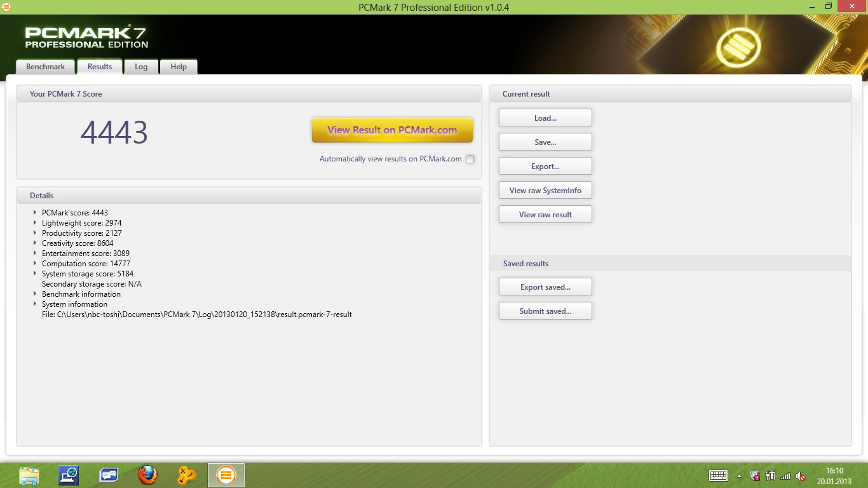Open the network computer taskbar icon
868x488 pixels.
(69, 475)
